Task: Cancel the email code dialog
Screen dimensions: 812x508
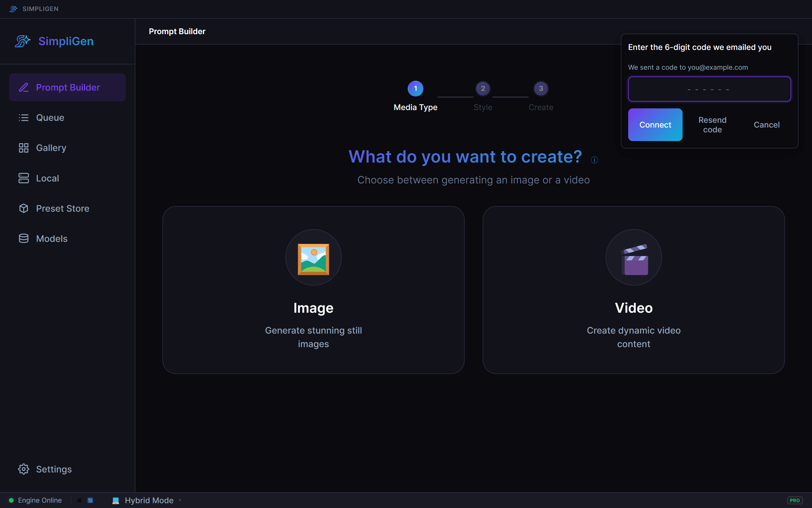Action: (767, 125)
